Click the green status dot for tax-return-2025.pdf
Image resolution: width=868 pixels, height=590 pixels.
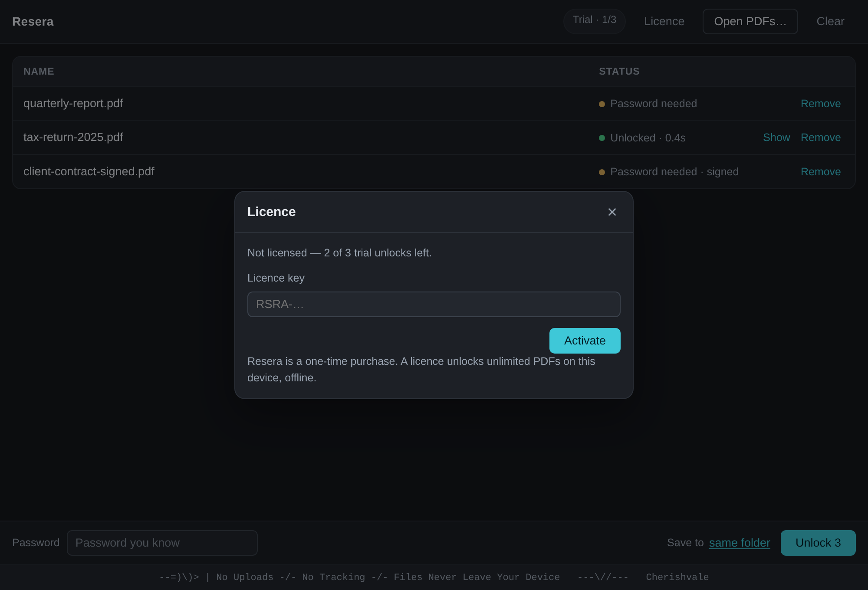(602, 138)
